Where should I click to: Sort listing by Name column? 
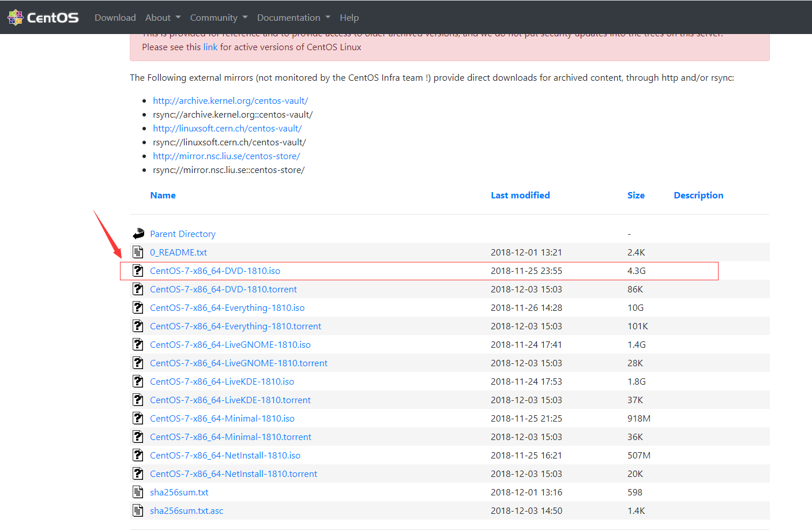pyautogui.click(x=163, y=195)
